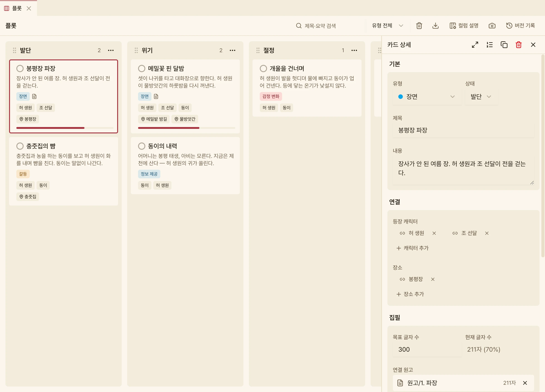Click the 제목 field containing 봉평장 파장
Image resolution: width=545 pixels, height=392 pixels.
pyautogui.click(x=463, y=130)
